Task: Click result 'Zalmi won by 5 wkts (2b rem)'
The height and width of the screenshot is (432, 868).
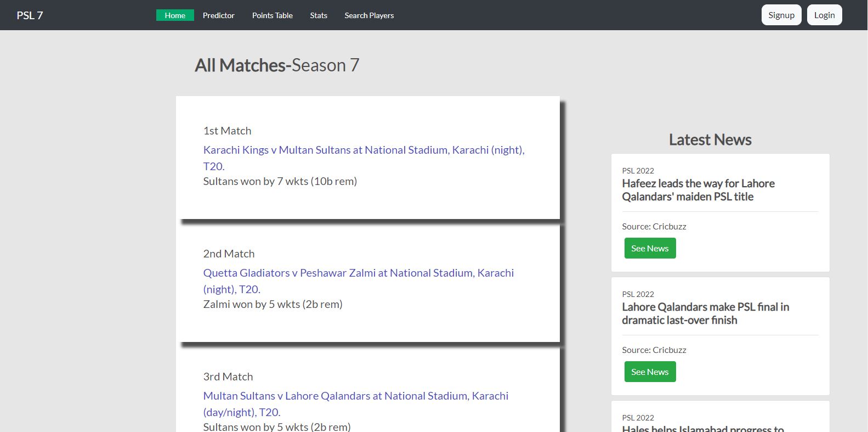Action: (x=273, y=304)
